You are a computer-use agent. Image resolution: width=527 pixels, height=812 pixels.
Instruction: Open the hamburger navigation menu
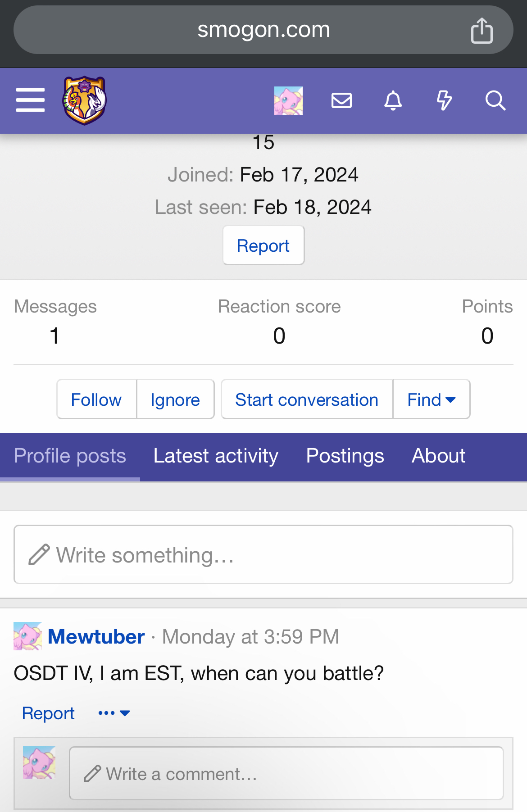(x=30, y=100)
